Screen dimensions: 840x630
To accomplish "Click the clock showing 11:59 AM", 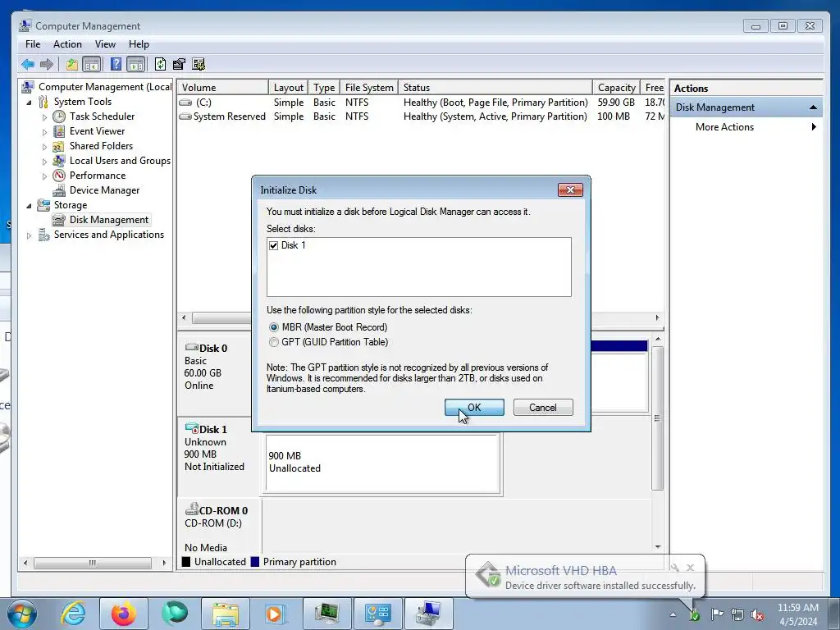I will pos(797,608).
